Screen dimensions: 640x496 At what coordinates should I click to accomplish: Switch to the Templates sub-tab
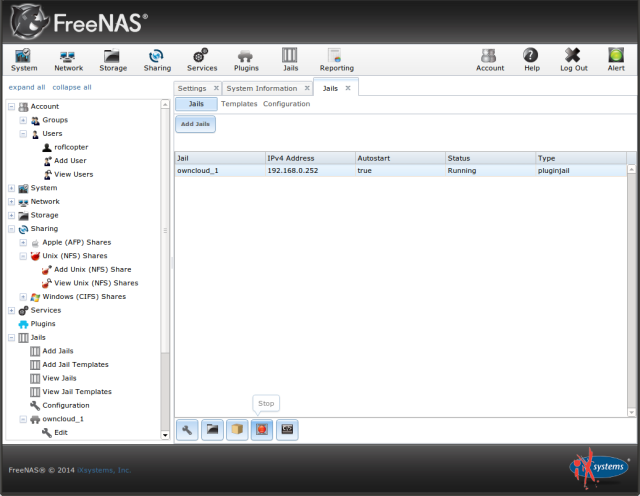(239, 104)
